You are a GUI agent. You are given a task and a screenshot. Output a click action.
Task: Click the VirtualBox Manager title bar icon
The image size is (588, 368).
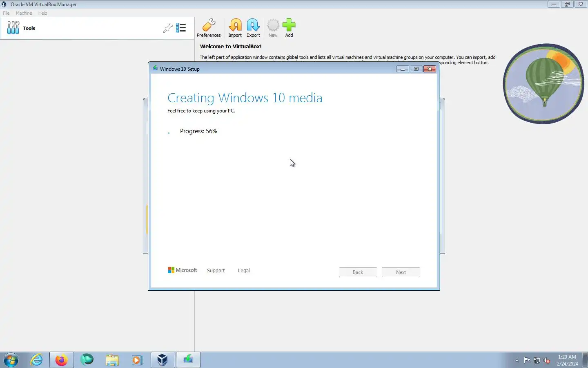click(4, 4)
